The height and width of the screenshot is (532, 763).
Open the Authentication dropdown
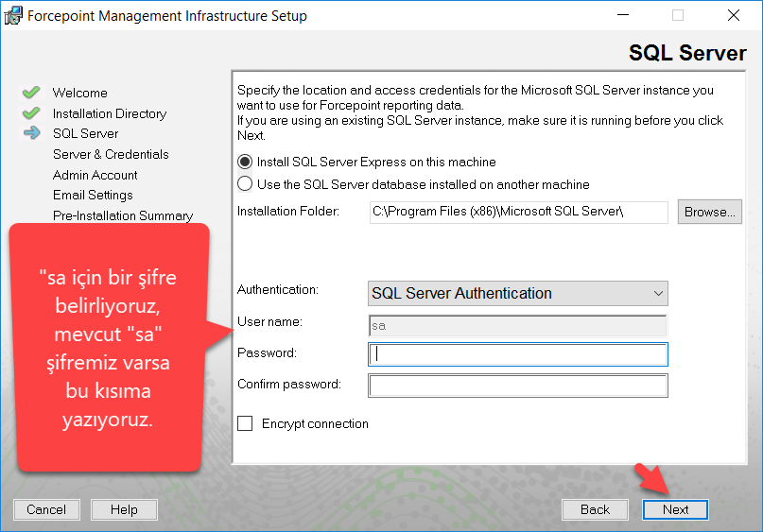click(518, 293)
